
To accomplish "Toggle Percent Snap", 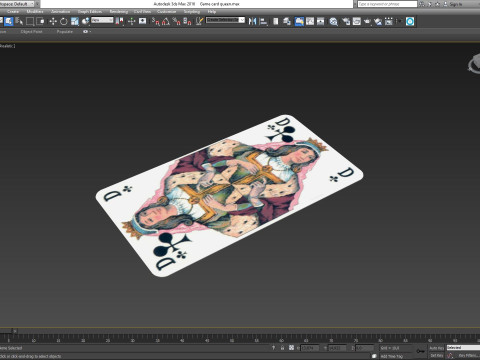I will 177,21.
